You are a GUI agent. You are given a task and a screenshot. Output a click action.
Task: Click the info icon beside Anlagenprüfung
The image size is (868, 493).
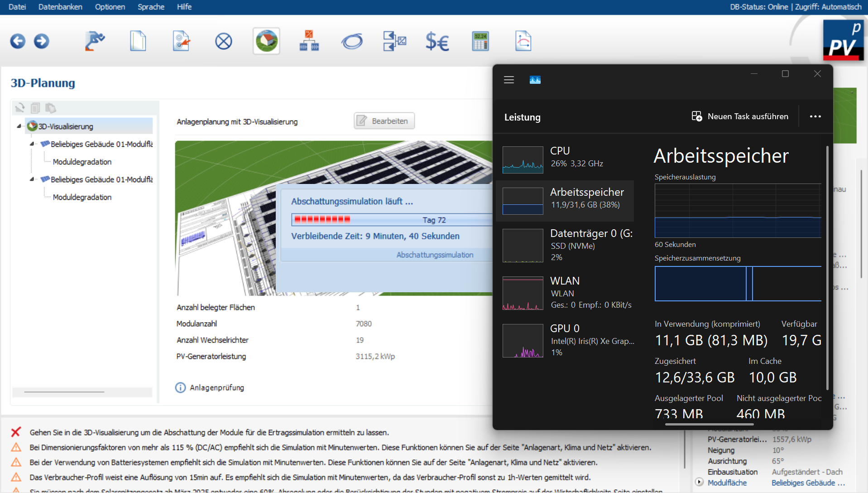coord(180,388)
